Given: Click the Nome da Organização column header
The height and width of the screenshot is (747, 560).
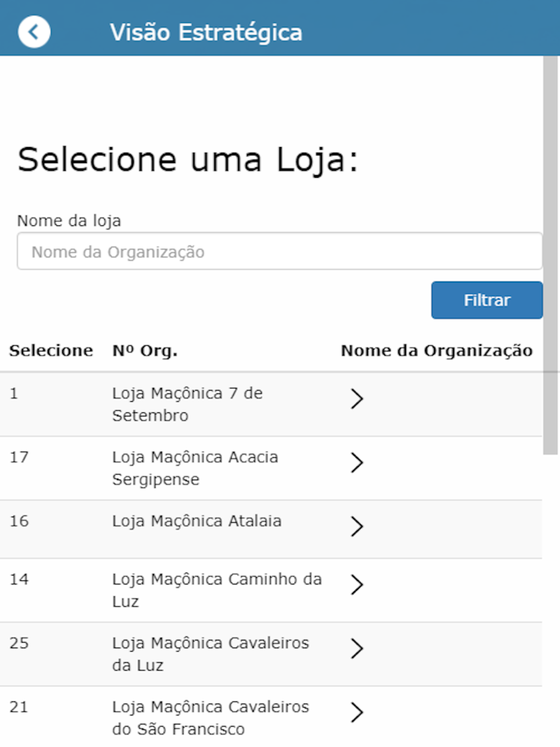Looking at the screenshot, I should click(437, 351).
